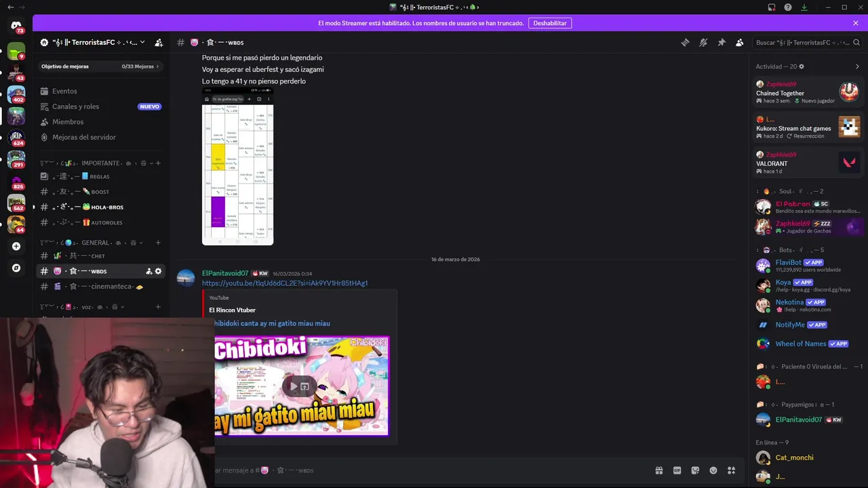Screen dimensions: 868x488
Task: Close the Streamer mode purple banner
Action: point(856,23)
